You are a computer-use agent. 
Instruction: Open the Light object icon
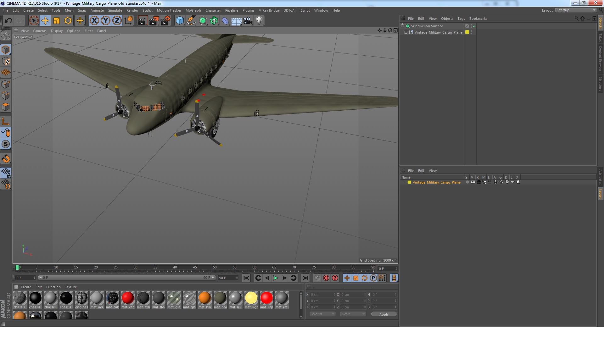coord(259,21)
